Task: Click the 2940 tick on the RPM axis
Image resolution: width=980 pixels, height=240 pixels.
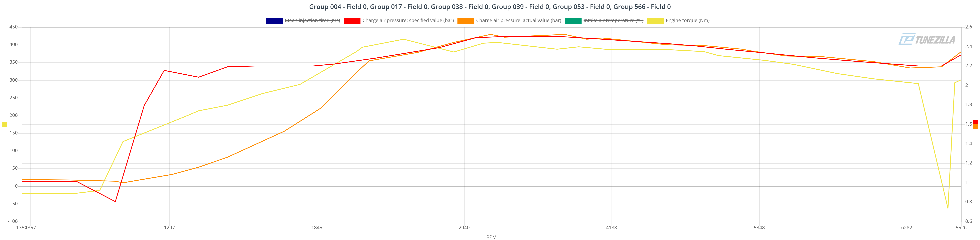Action: pos(464,228)
